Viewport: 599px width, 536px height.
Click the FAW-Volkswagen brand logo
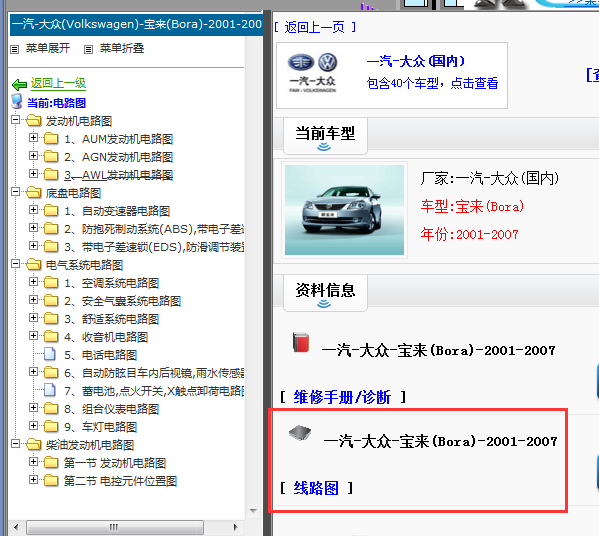[312, 73]
